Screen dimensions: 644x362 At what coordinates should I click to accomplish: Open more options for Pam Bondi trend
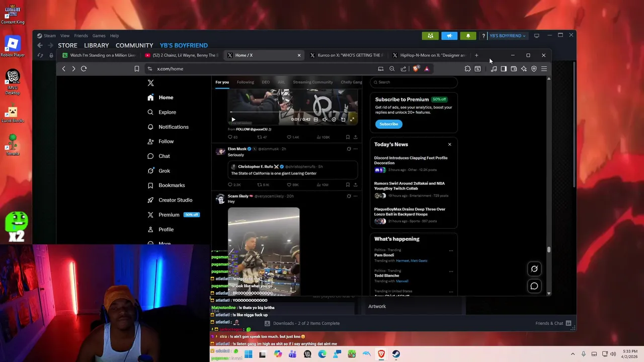pyautogui.click(x=451, y=250)
